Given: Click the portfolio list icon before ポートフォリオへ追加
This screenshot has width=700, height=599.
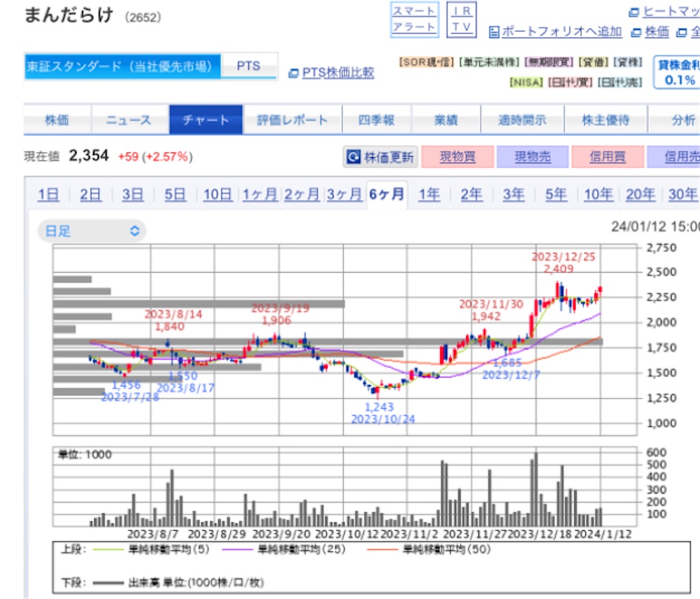Looking at the screenshot, I should (x=494, y=32).
